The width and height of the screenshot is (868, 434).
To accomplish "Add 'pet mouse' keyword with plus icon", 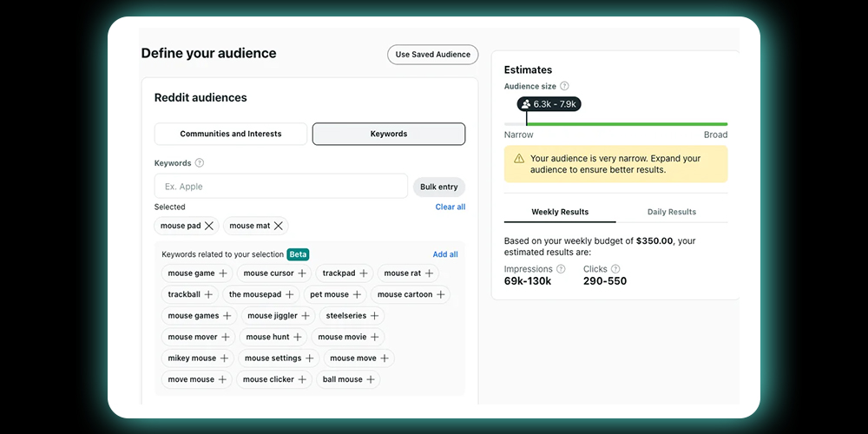I will (357, 294).
